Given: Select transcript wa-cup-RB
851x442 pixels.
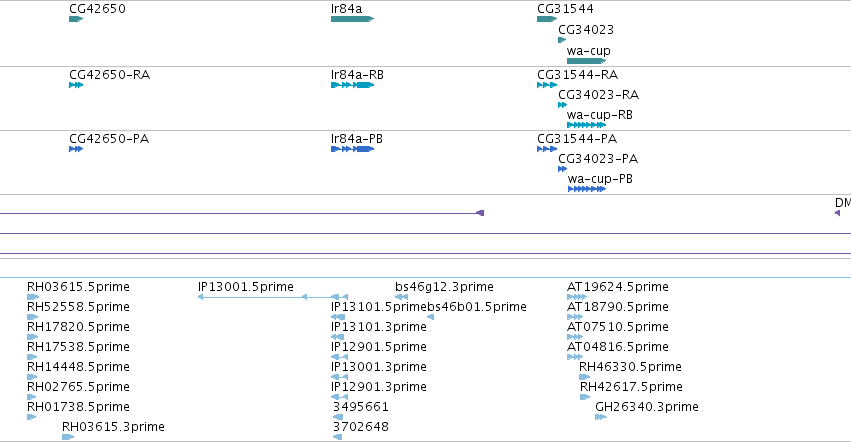Looking at the screenshot, I should pos(600,115).
